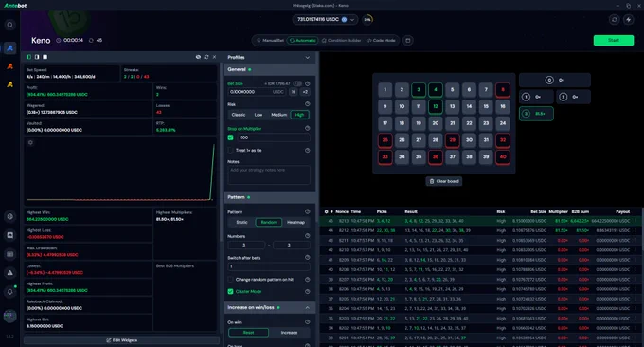Select Increase under On win
This screenshot has width=644, height=347.
(x=289, y=332)
